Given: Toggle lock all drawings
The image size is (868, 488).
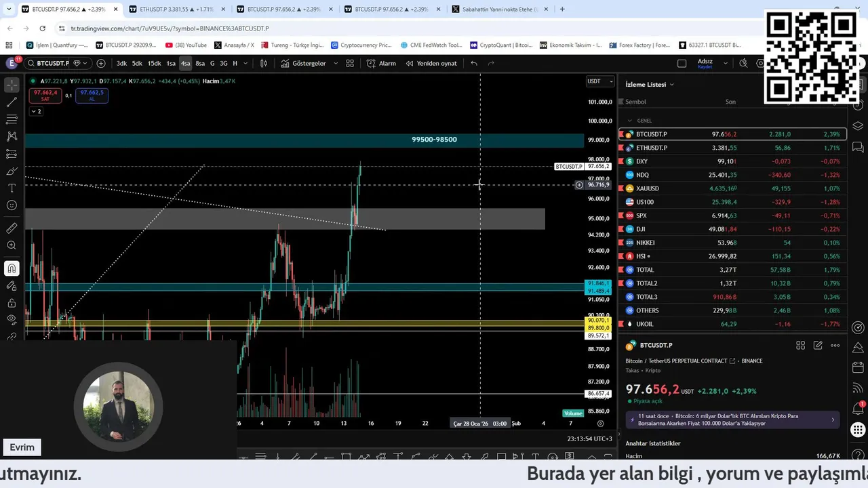Looking at the screenshot, I should [x=12, y=302].
